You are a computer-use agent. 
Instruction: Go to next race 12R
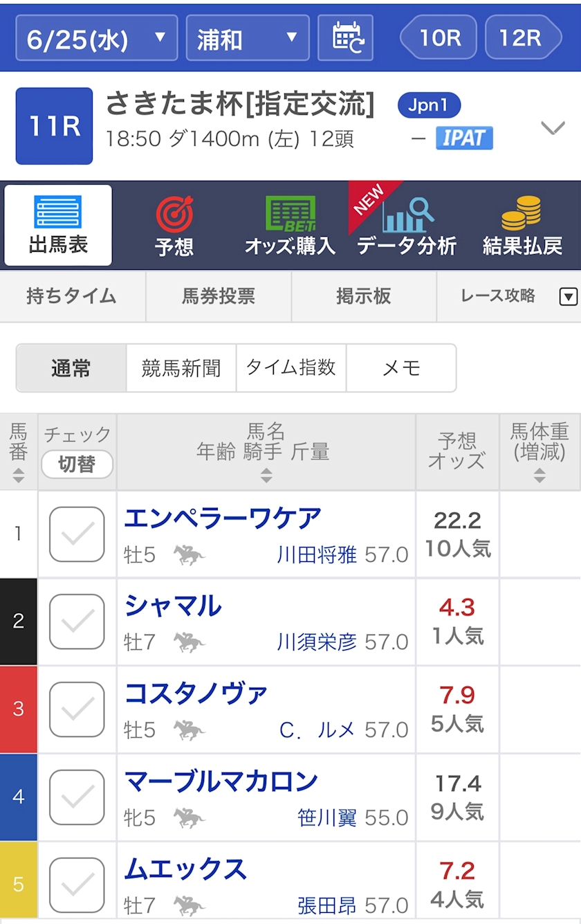click(x=522, y=37)
